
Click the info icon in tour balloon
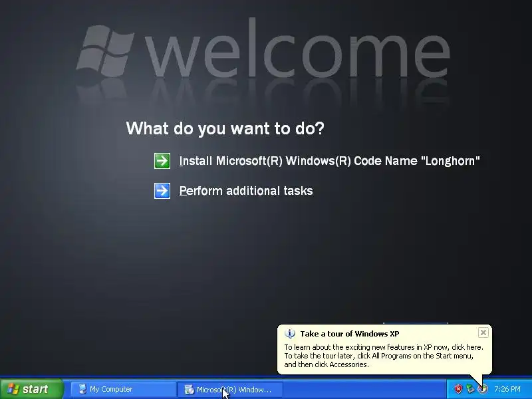point(290,334)
